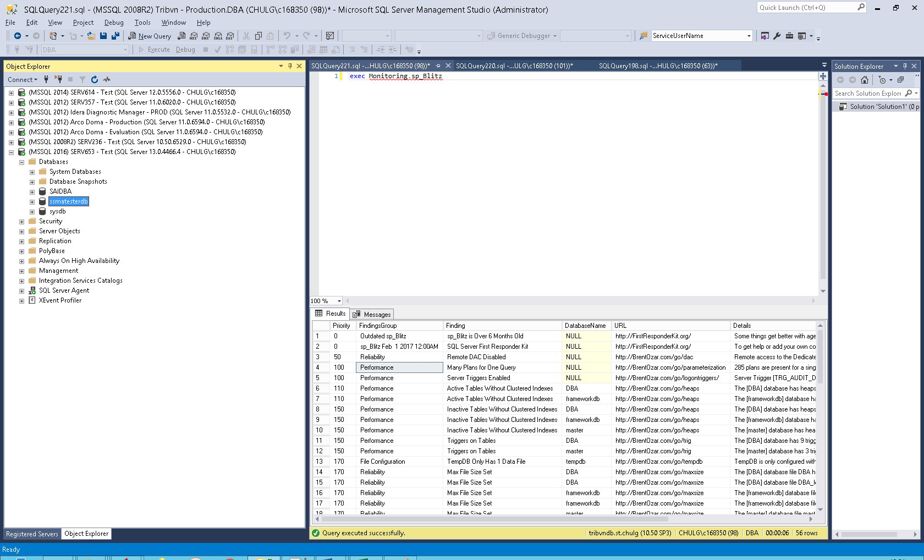Screen dimensions: 924x560
Task: Click the wrench Properties icon in toolbar
Action: pos(777,36)
